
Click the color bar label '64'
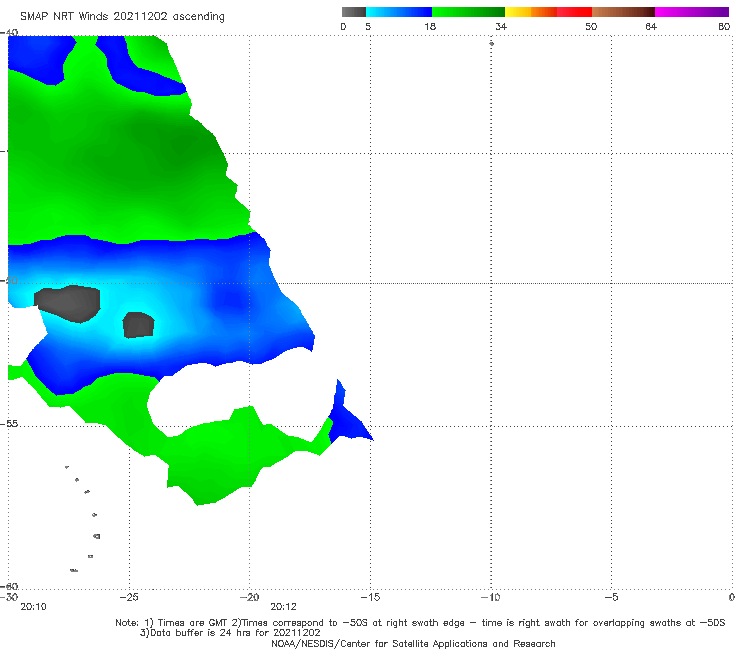(651, 26)
